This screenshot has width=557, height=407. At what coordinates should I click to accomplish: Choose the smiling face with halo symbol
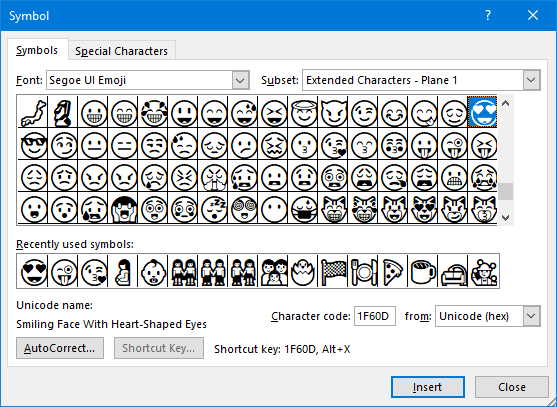[304, 113]
